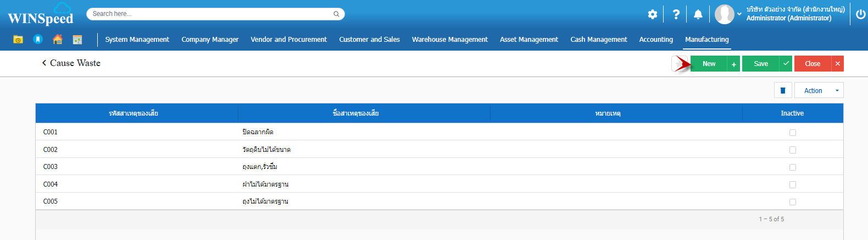Click the trash delete icon above the table
Image resolution: width=868 pixels, height=240 pixels.
pos(783,90)
